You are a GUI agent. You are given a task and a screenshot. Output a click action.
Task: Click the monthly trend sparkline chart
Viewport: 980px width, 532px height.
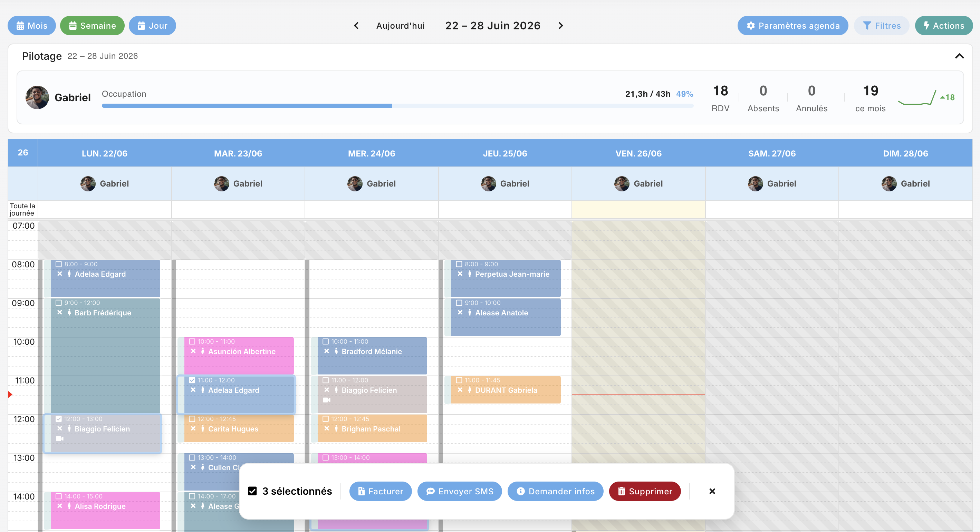(916, 97)
